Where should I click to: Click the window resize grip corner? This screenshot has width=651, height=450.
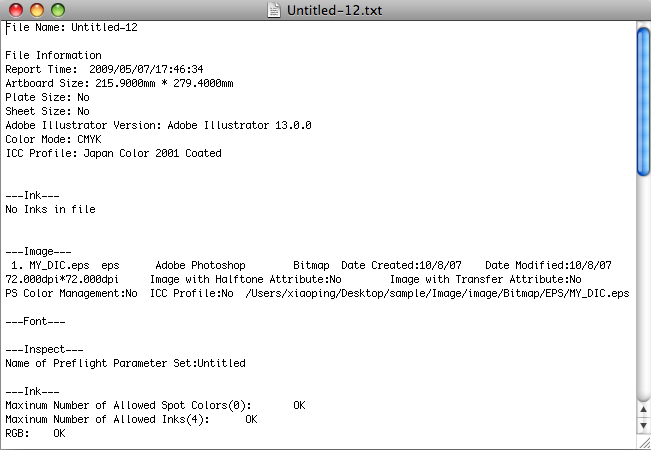(x=643, y=442)
